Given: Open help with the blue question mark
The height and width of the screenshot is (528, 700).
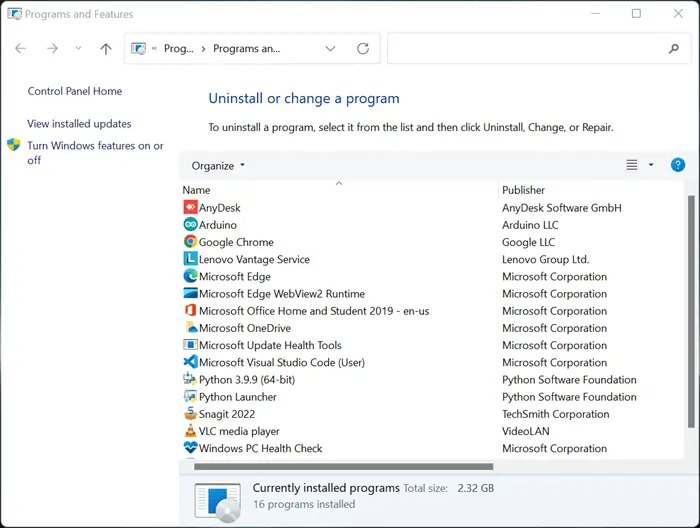Looking at the screenshot, I should click(x=677, y=165).
